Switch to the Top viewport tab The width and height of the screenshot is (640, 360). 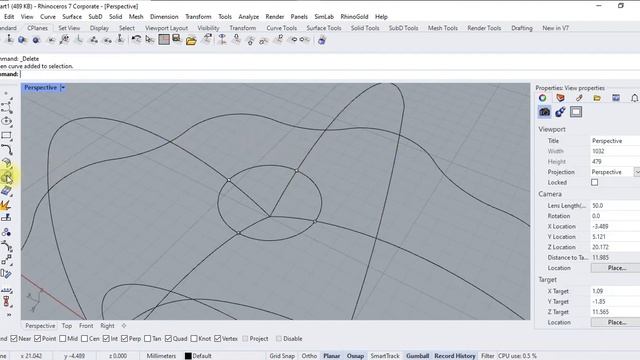(67, 326)
